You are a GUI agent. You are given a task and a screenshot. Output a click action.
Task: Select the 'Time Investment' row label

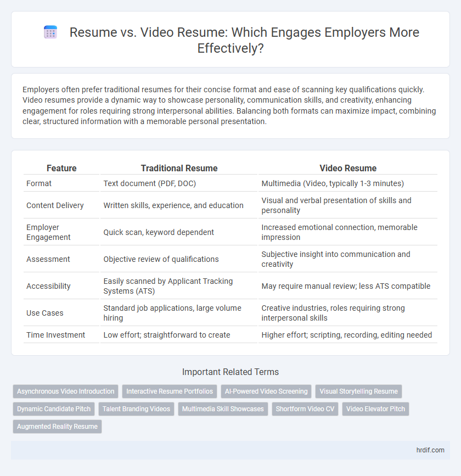click(55, 335)
